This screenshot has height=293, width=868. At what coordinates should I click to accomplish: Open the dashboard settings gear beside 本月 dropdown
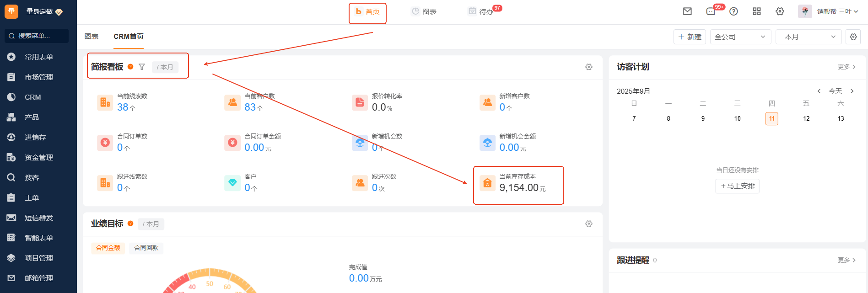853,37
